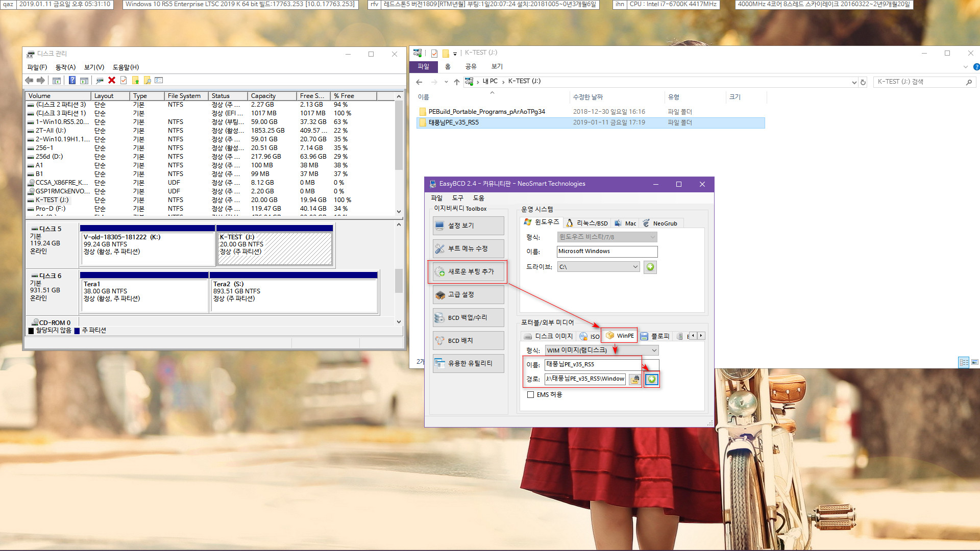Click the yellow folder with green arrow toolbar icon
980x551 pixels.
click(136, 80)
